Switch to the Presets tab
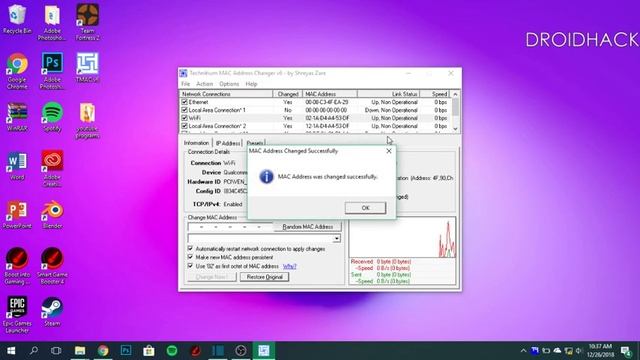640x360 pixels. pos(255,143)
